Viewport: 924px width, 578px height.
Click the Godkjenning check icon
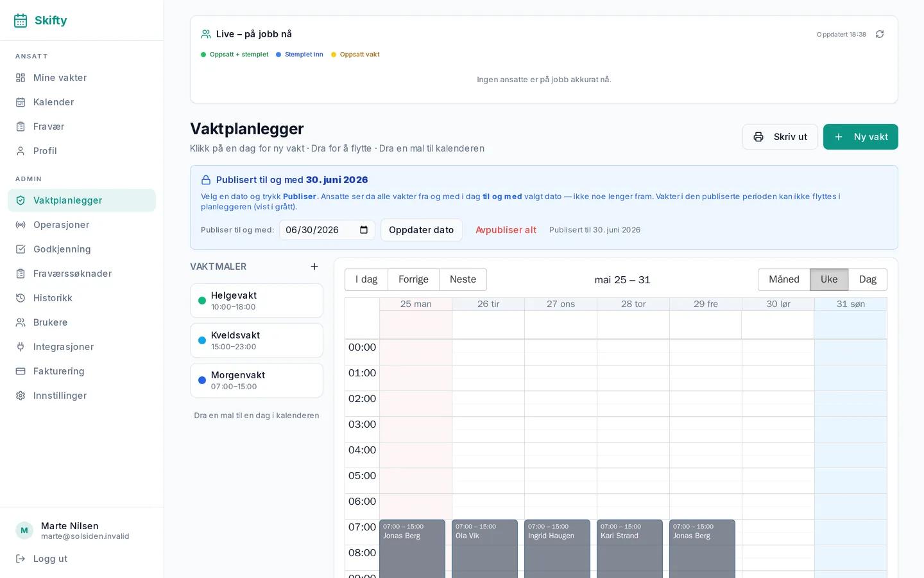[21, 249]
